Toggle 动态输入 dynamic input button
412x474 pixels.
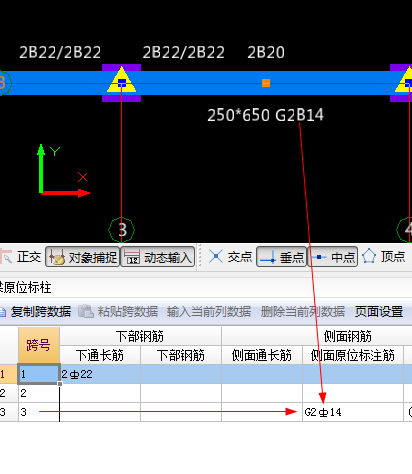(158, 257)
